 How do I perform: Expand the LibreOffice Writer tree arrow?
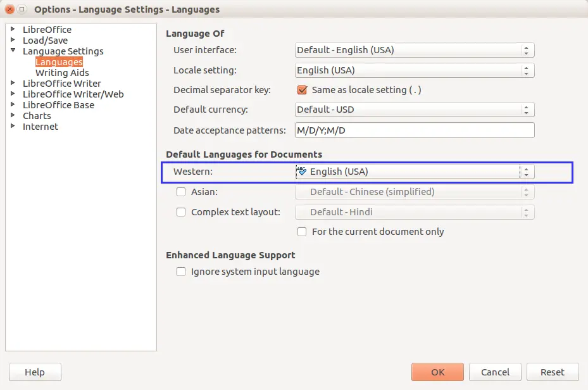pyautogui.click(x=13, y=83)
